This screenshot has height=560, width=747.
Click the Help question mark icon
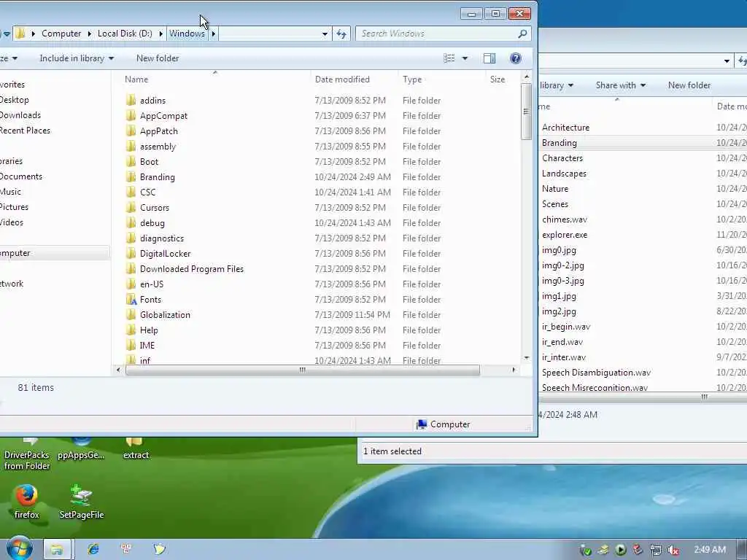515,58
